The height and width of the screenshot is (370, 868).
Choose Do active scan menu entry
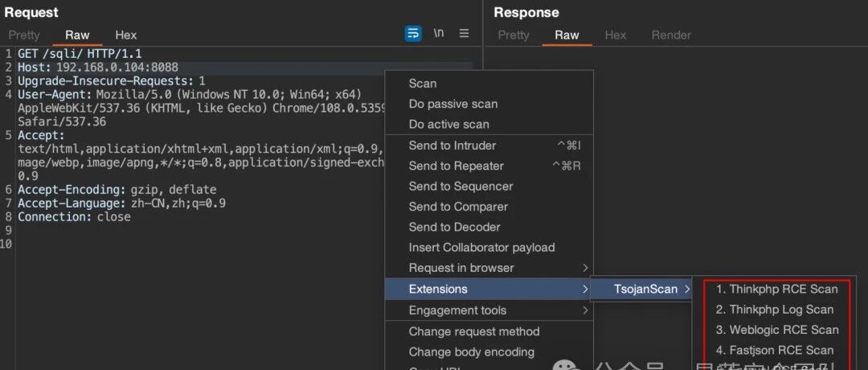[x=489, y=125]
